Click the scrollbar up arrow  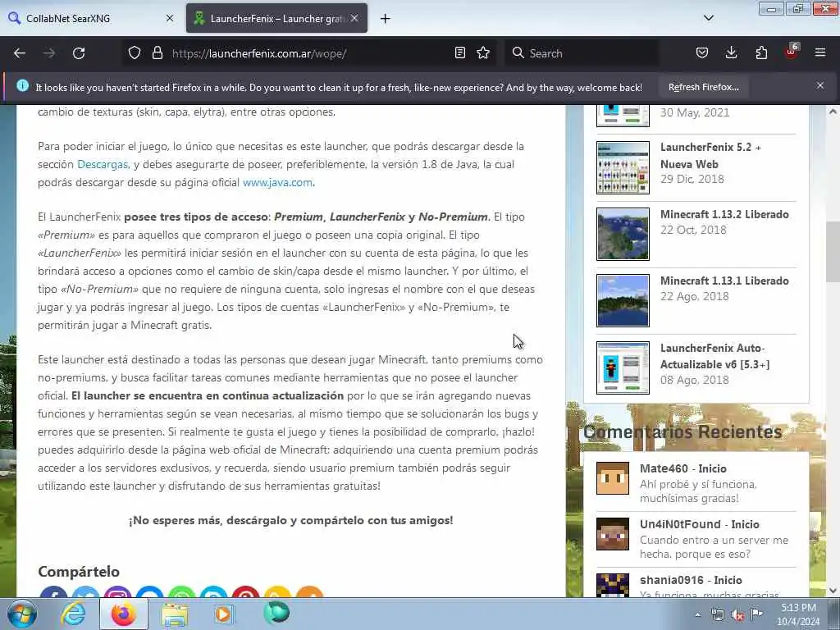pyautogui.click(x=833, y=112)
